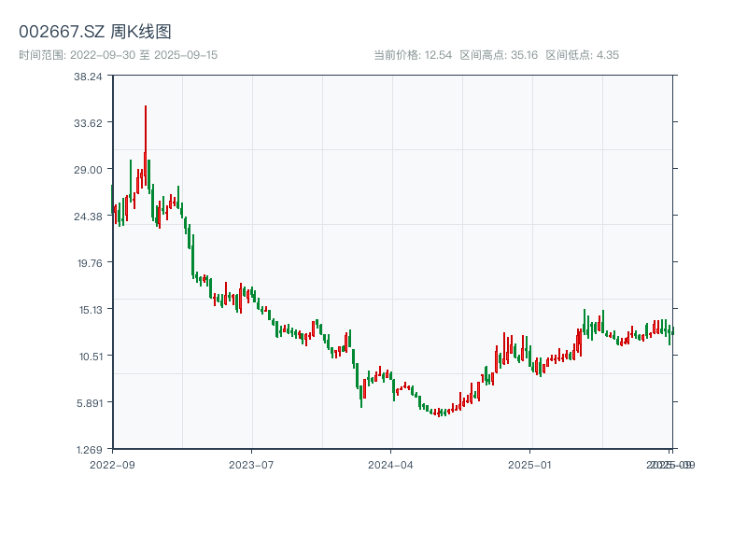The height and width of the screenshot is (560, 747).
Task: Click the 区间高点: 35.16 label
Action: tap(499, 55)
